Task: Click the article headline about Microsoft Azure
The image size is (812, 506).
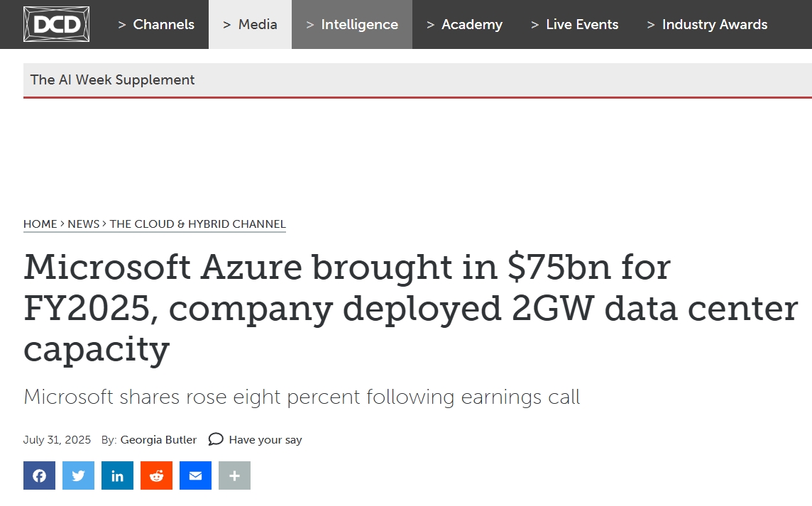Action: (411, 309)
